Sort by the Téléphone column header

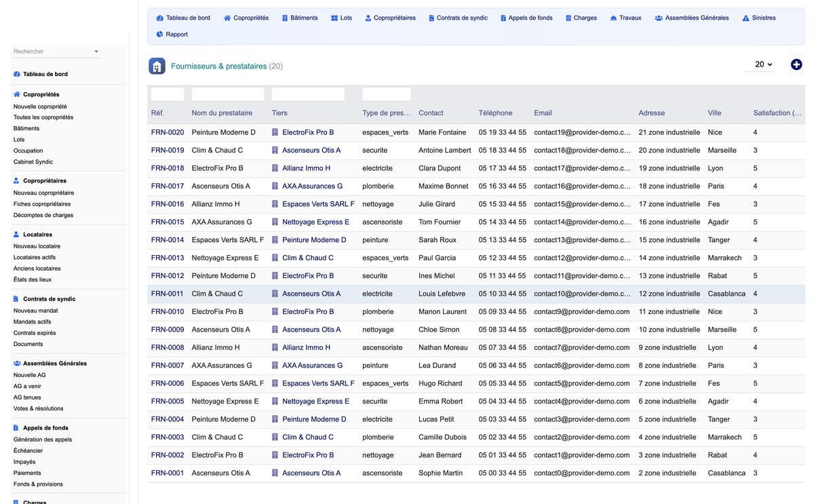495,113
